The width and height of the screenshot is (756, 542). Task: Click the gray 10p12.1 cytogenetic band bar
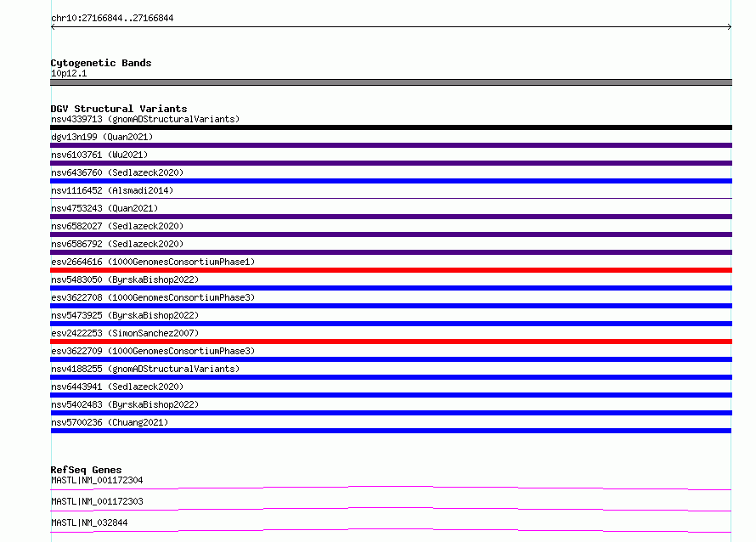(391, 82)
